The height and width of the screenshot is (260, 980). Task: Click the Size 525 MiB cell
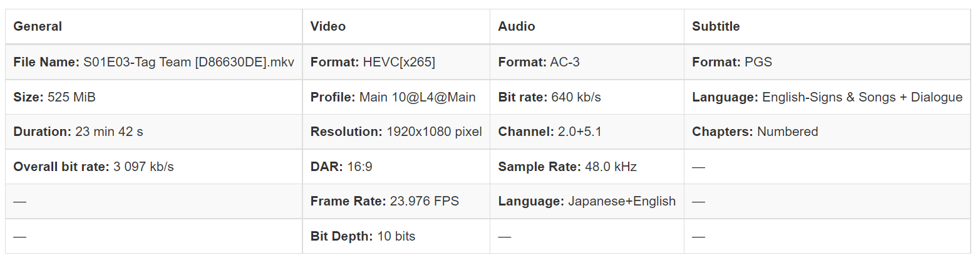click(x=54, y=97)
